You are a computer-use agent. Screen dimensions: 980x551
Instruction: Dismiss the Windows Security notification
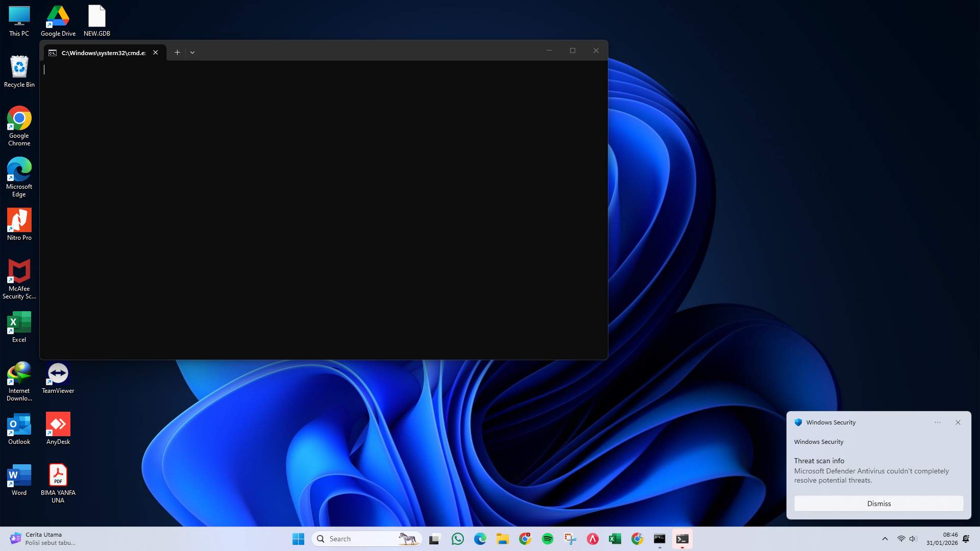tap(878, 504)
